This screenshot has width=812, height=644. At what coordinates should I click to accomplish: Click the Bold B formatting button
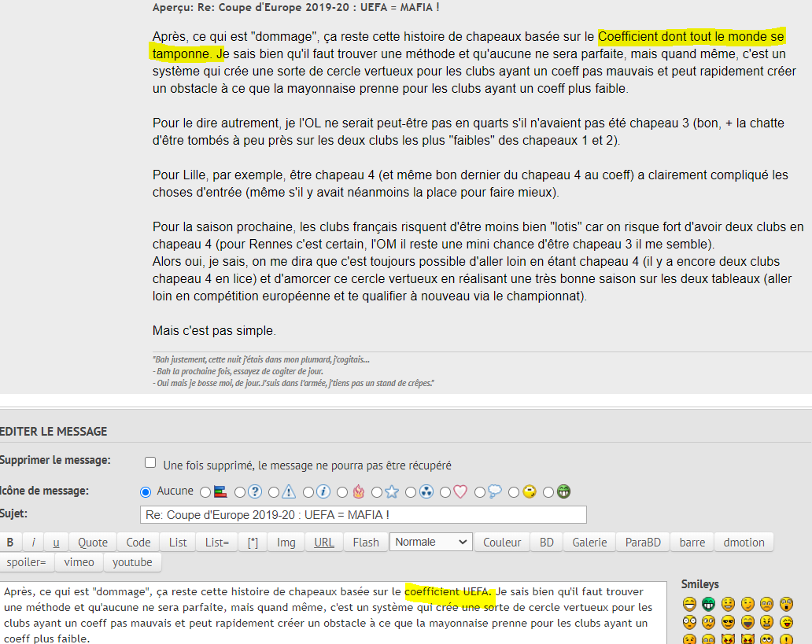tap(10, 542)
